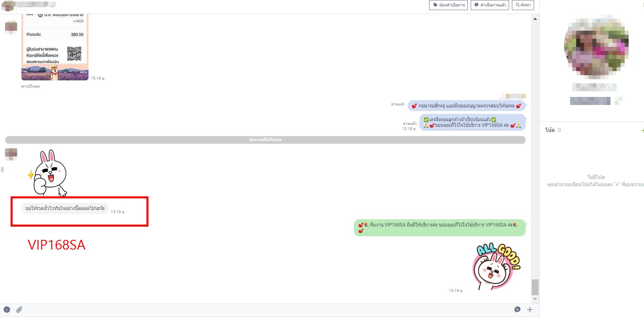Mark chat as ดำเนินการแล้ว

pos(490,5)
